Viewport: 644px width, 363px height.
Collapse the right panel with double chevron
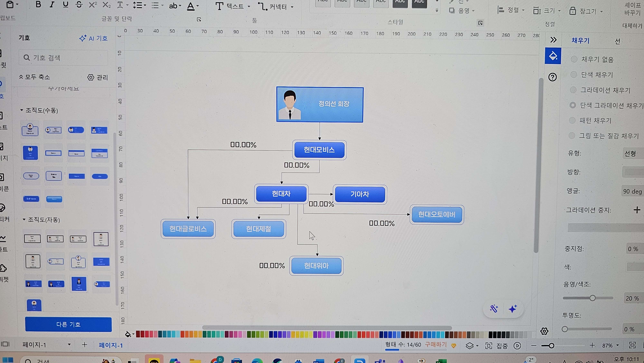point(554,40)
